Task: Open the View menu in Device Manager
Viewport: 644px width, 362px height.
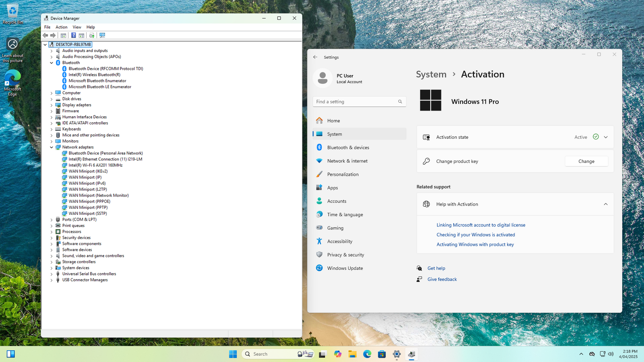Action: (77, 27)
